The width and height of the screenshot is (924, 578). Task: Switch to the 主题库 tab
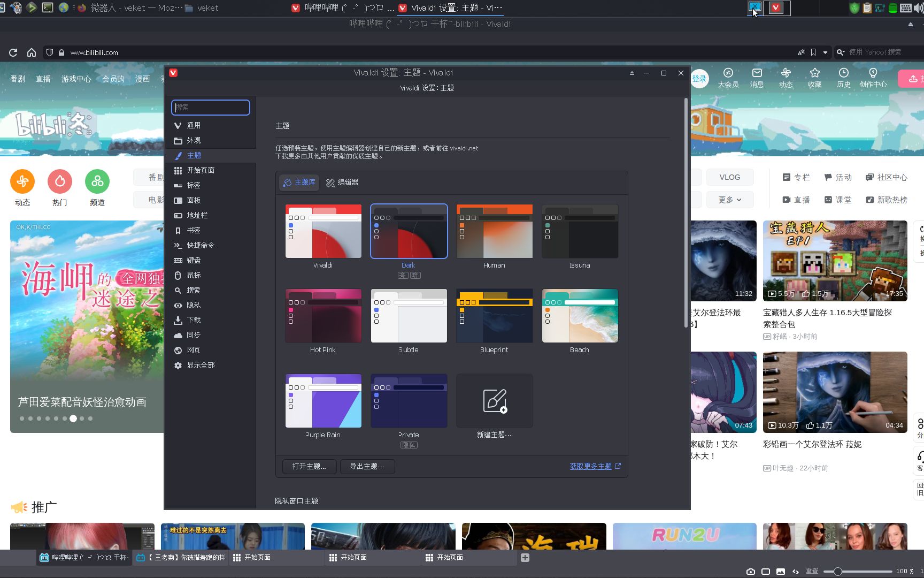299,182
